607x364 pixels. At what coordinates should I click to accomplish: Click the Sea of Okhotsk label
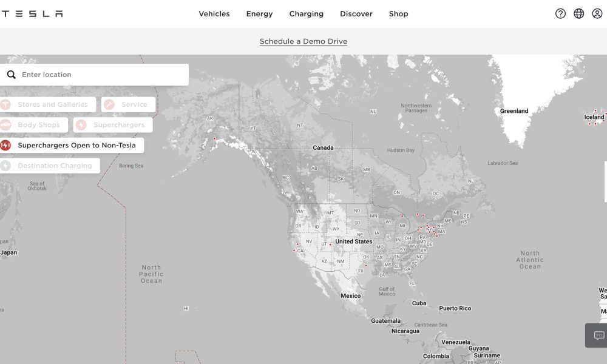[37, 186]
